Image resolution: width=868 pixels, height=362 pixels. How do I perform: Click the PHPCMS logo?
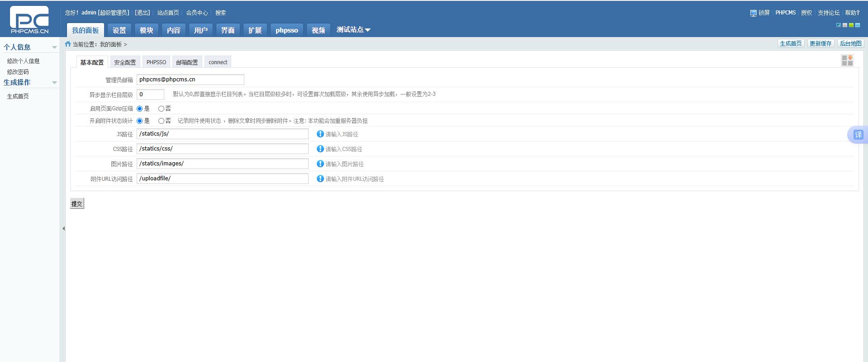point(29,20)
